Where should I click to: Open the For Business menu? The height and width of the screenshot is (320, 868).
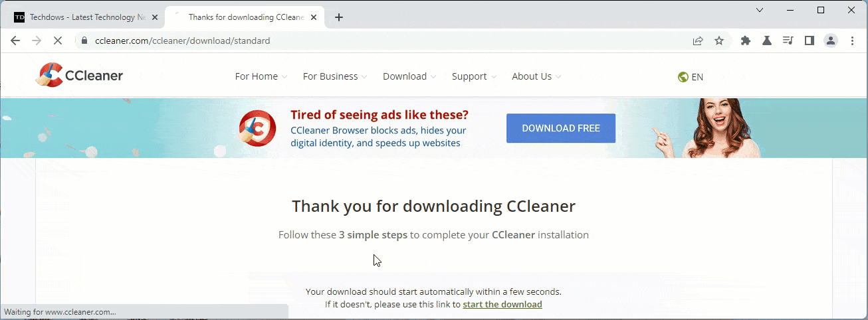[335, 76]
